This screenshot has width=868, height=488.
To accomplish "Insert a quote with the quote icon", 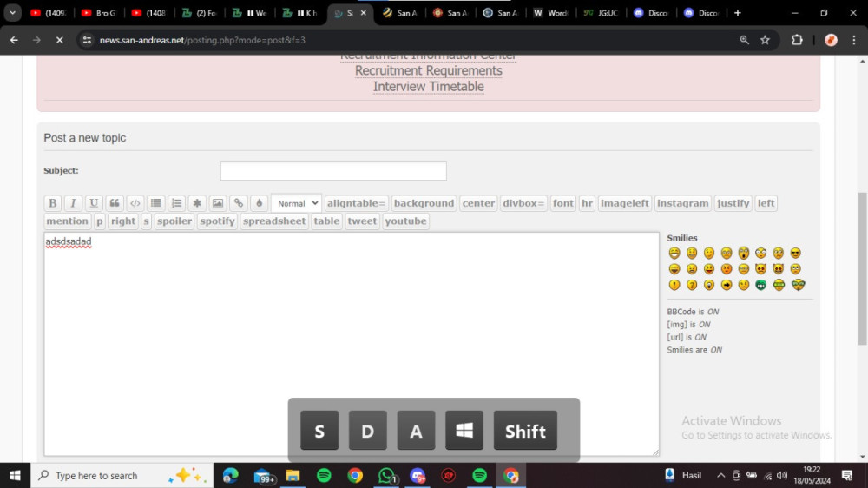I will pos(115,203).
